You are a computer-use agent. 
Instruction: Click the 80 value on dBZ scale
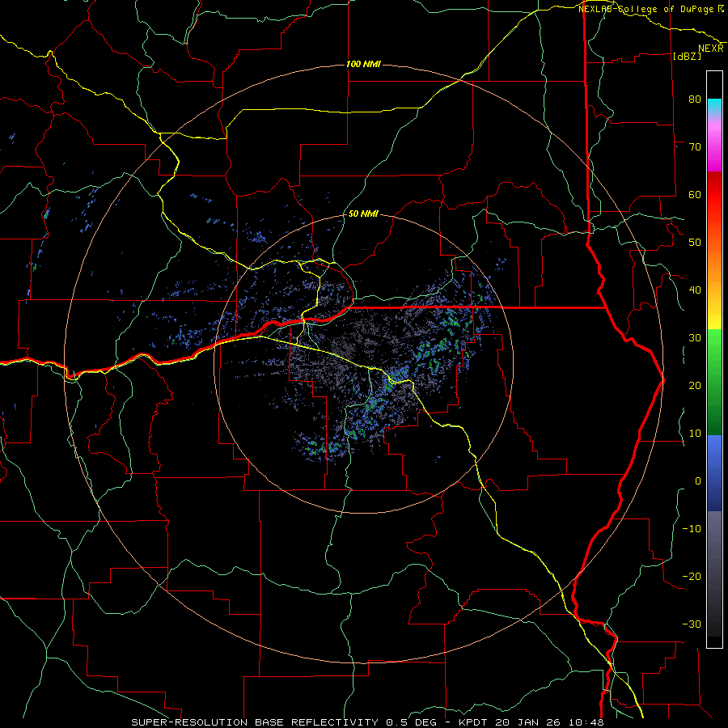point(695,99)
